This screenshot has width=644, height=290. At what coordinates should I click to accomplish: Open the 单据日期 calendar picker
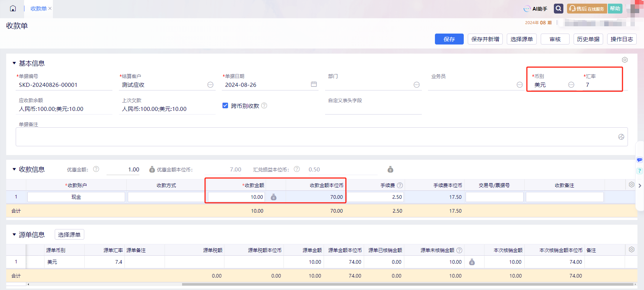314,84
